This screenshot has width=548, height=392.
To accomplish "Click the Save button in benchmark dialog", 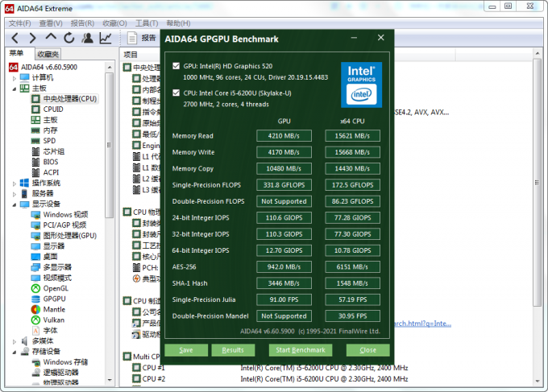I will 185,350.
